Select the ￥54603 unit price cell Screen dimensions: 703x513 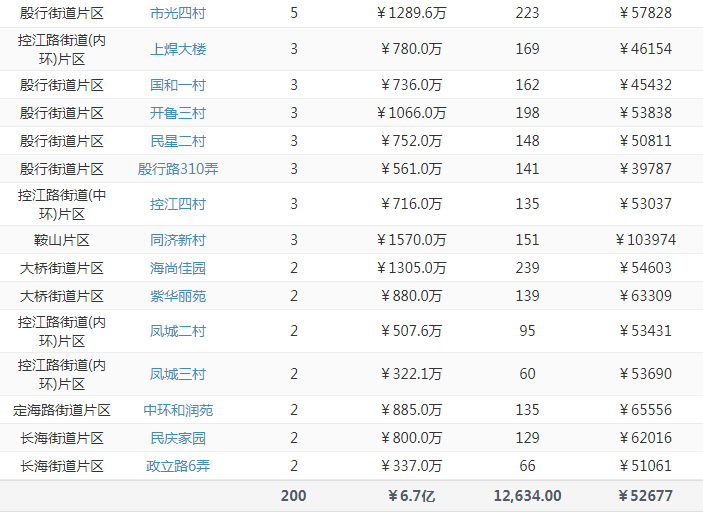[x=646, y=268]
